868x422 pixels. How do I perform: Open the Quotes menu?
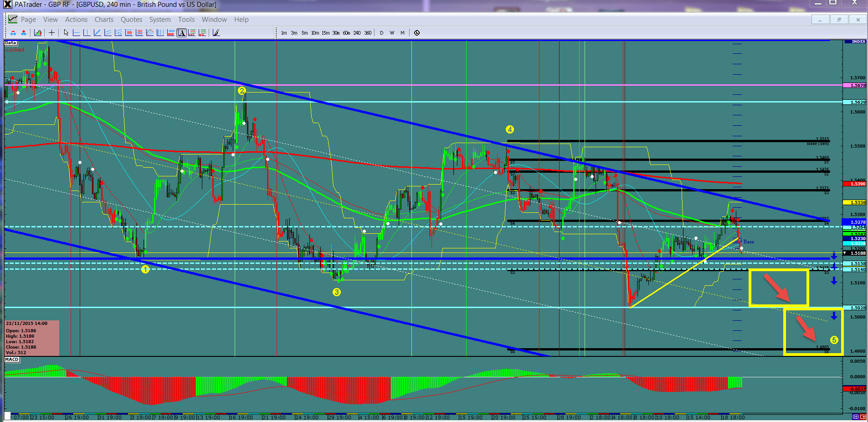(131, 20)
